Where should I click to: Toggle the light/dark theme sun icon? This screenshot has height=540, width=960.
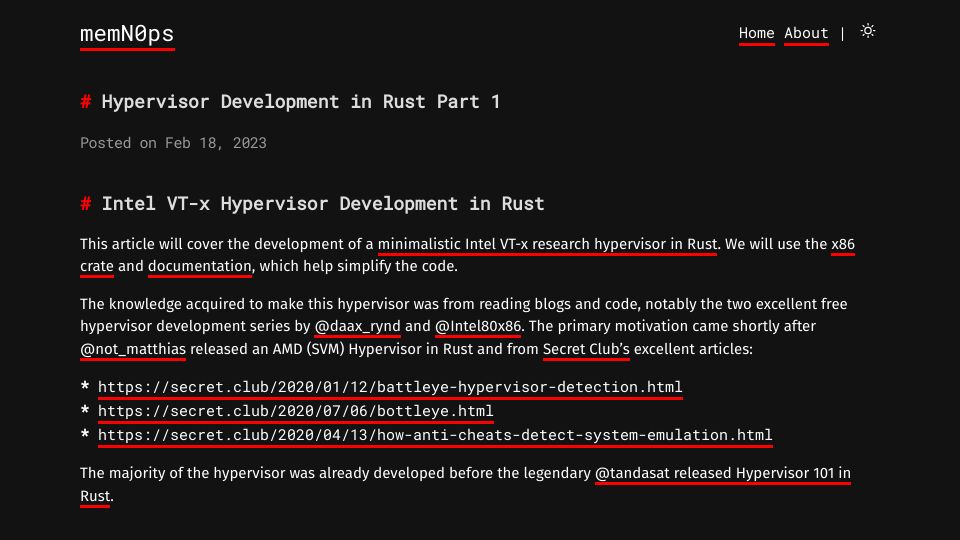point(868,31)
